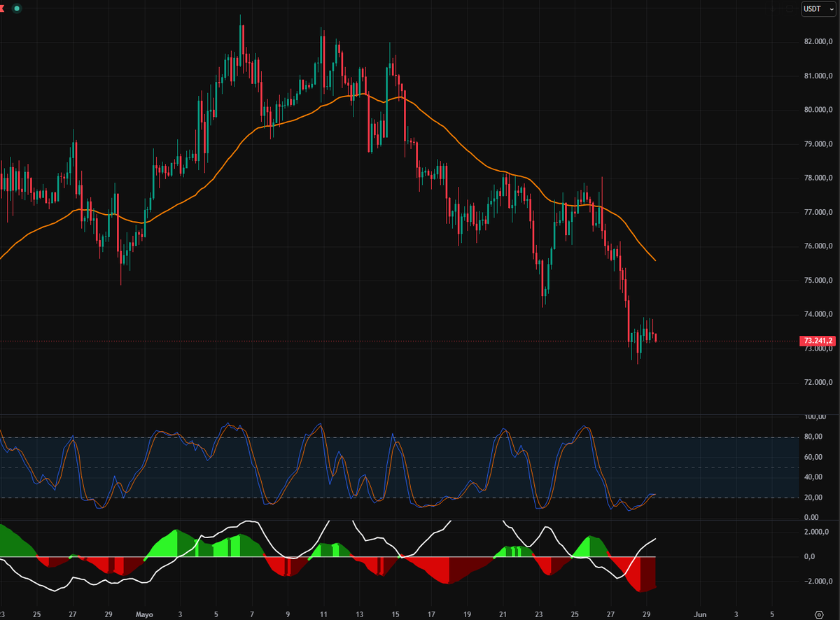
Task: Open the USDT currency dropdown
Action: (x=819, y=9)
